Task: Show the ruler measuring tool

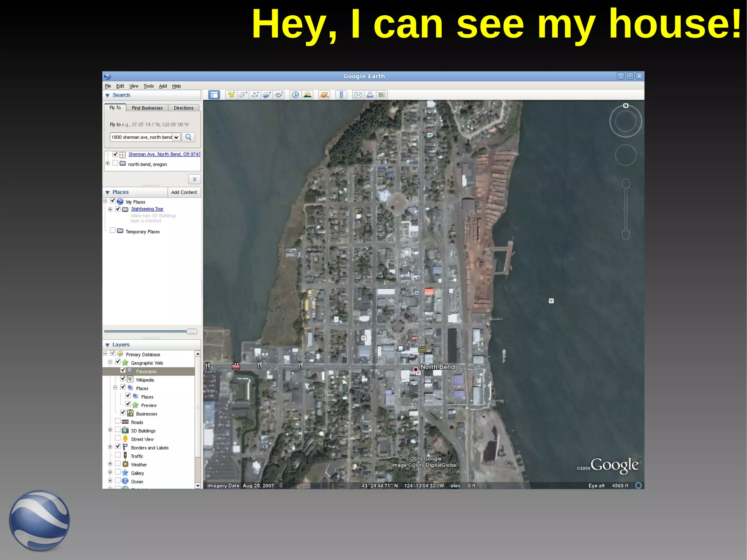Action: tap(341, 95)
